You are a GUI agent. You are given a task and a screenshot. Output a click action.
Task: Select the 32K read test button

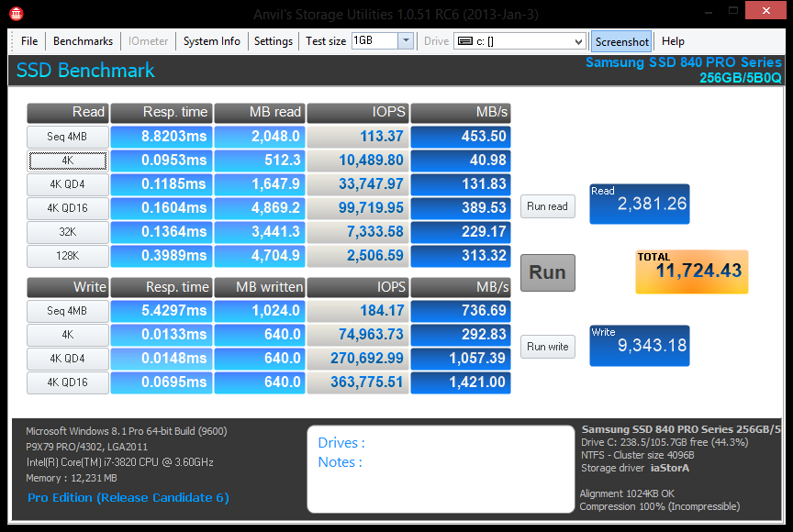click(x=68, y=232)
